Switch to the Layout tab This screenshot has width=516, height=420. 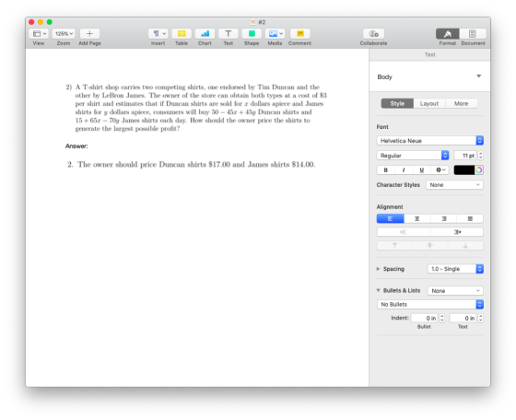coord(429,103)
